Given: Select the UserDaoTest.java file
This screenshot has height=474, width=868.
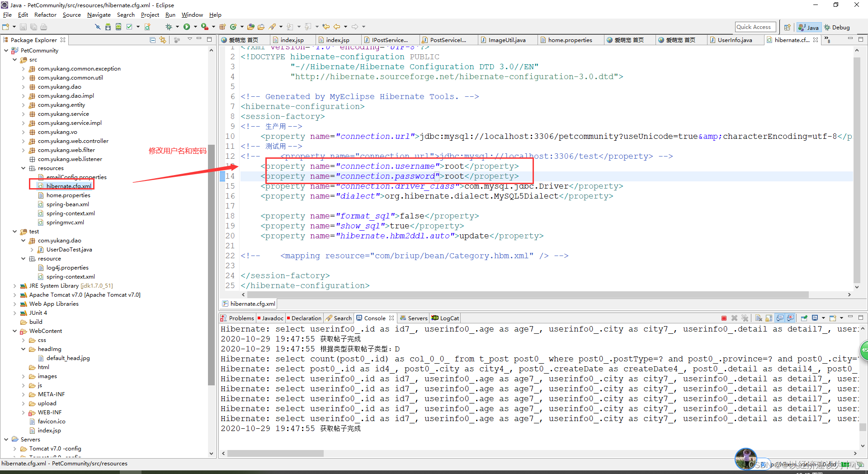Looking at the screenshot, I should point(69,249).
